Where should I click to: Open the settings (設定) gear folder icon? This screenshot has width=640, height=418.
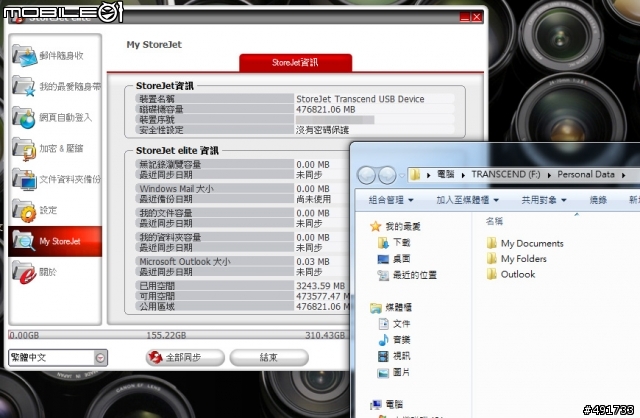(x=24, y=211)
